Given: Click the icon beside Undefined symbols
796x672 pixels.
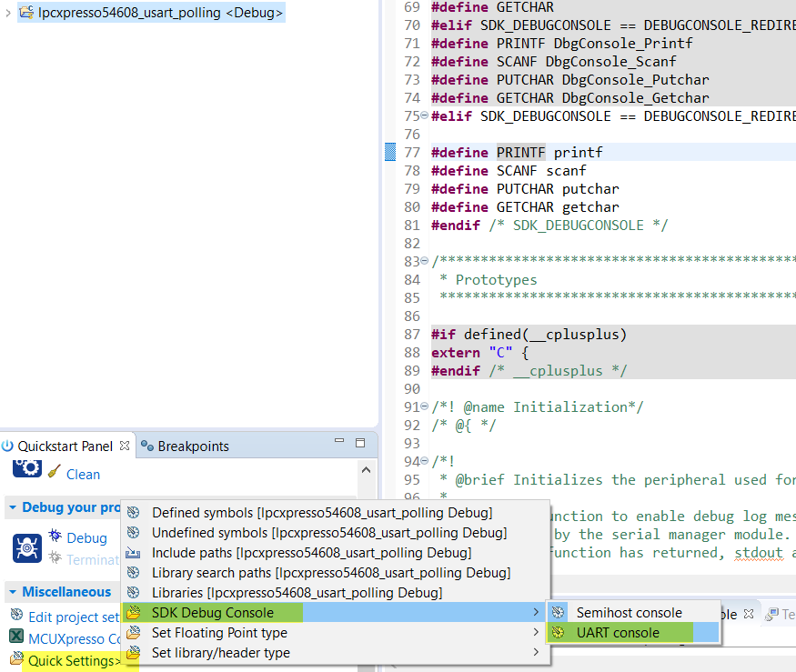Looking at the screenshot, I should (134, 533).
